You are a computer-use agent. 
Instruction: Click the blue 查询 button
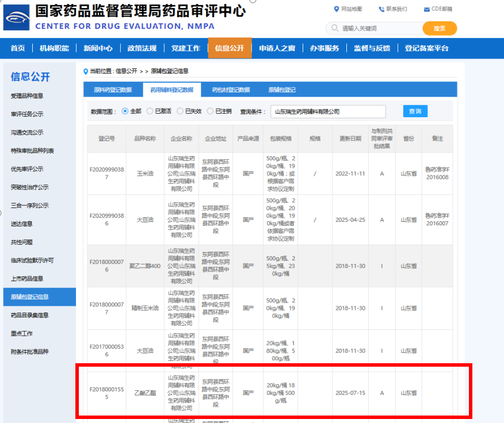415,111
